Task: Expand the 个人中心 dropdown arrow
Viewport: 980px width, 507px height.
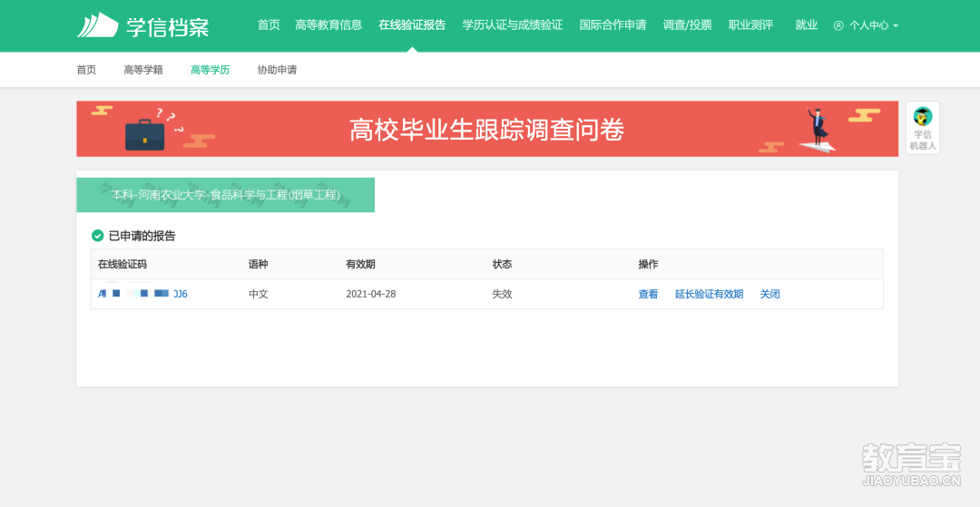Action: [897, 25]
